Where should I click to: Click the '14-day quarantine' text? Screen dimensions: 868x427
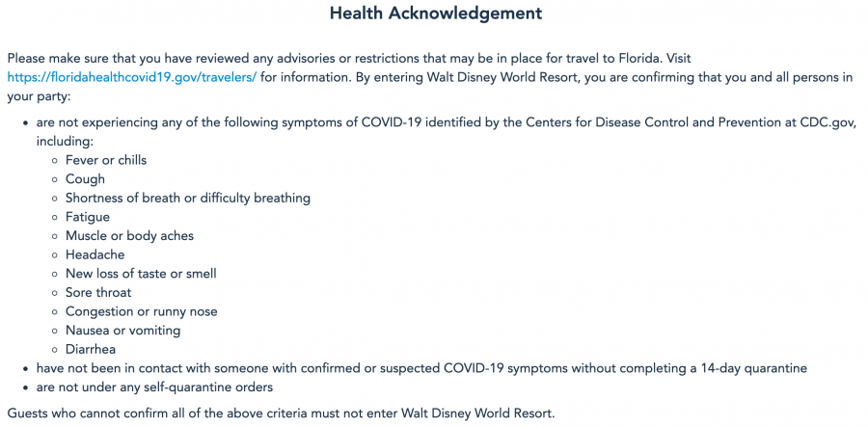click(x=745, y=368)
